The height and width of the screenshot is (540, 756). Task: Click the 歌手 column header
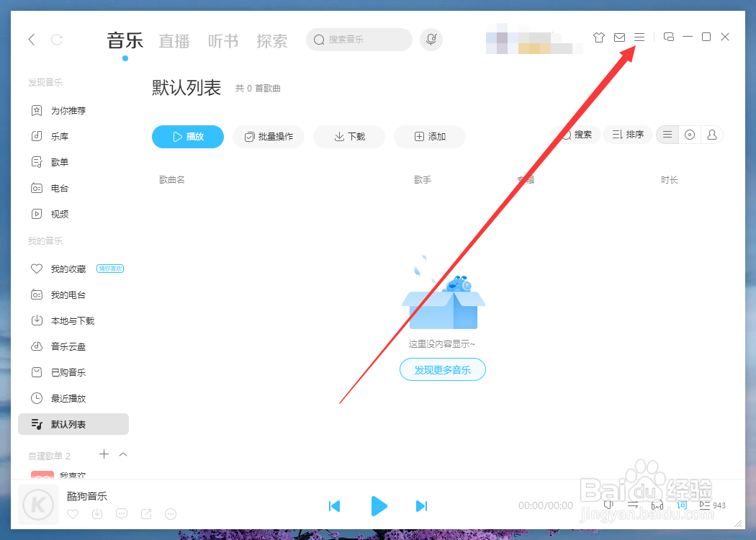(x=423, y=180)
